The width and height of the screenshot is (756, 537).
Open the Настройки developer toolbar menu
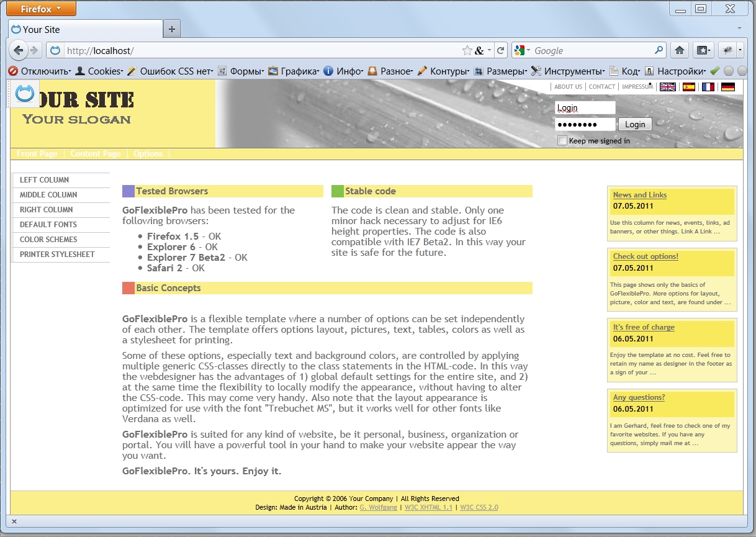point(675,71)
